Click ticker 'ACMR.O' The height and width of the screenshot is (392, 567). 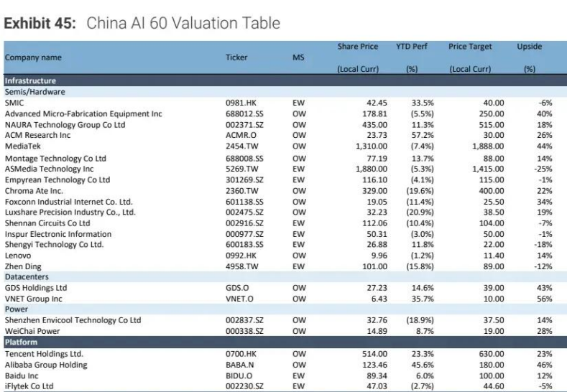241,135
